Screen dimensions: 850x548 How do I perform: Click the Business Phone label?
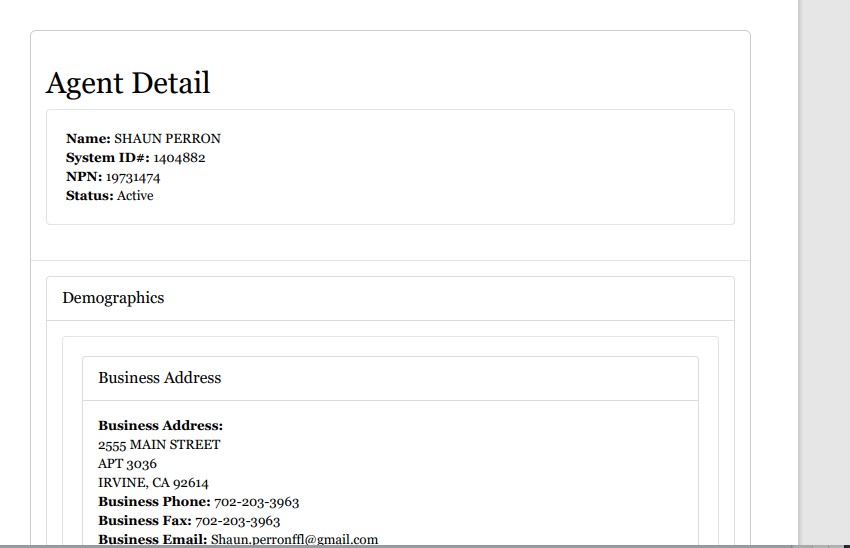(154, 502)
